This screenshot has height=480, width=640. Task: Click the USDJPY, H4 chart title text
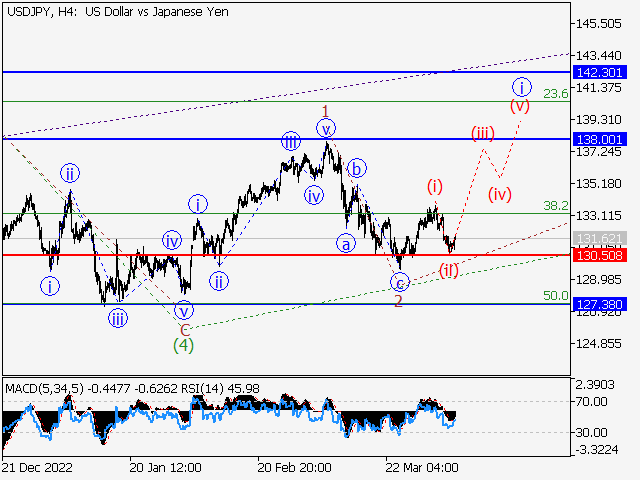tap(118, 12)
